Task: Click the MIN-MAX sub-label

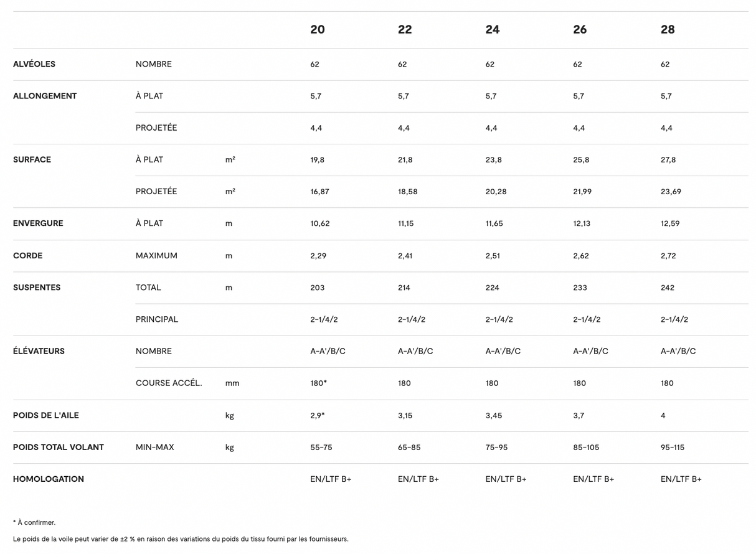Action: point(155,447)
